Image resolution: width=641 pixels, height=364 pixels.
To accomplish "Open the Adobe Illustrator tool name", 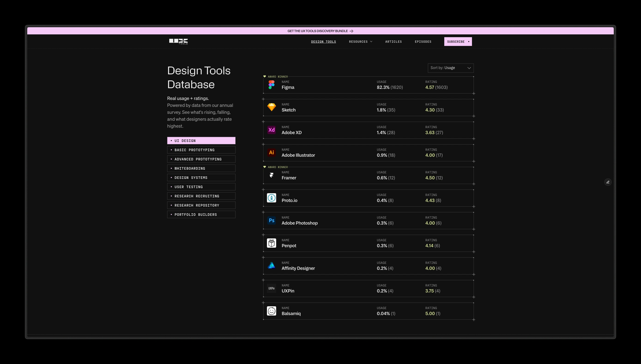I will [298, 155].
